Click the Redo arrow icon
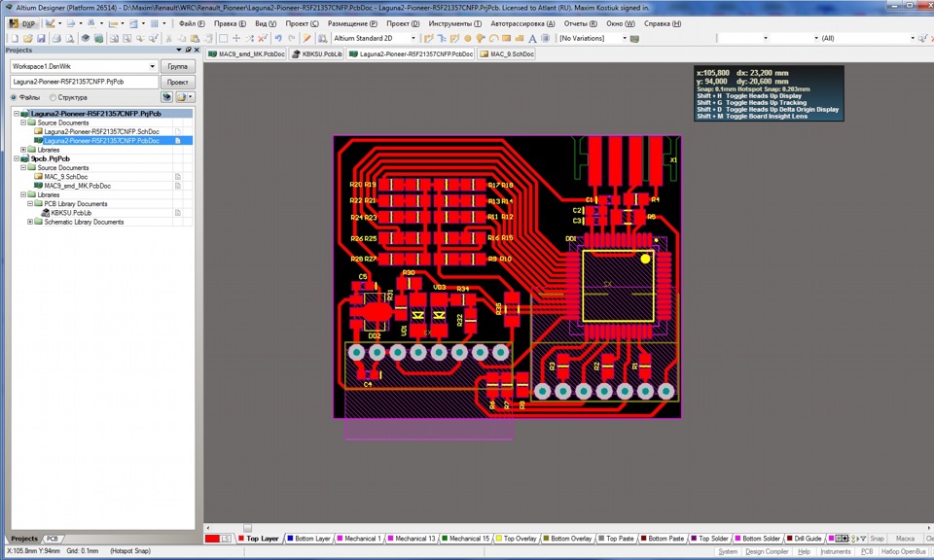Screen dimensions: 934x560 click(291, 39)
